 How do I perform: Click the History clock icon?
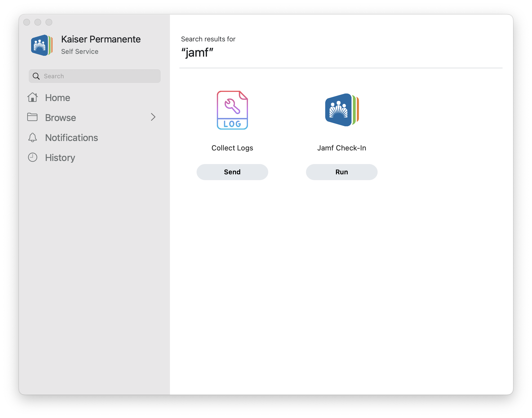pos(32,157)
